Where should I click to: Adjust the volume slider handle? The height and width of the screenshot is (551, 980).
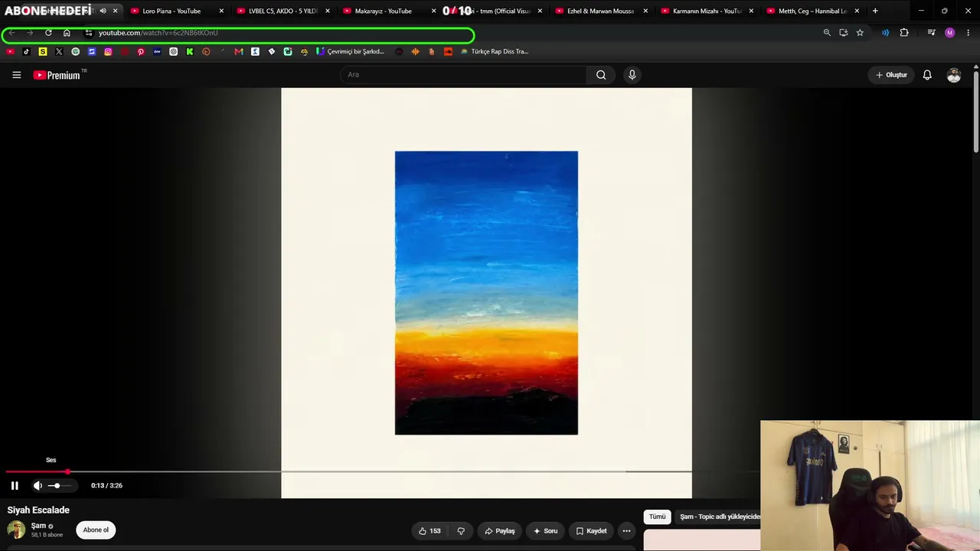coord(56,485)
